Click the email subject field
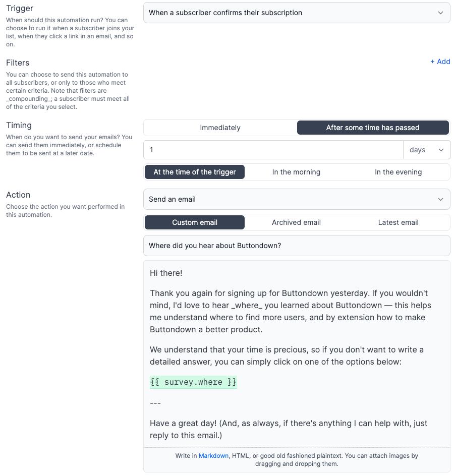 click(296, 245)
